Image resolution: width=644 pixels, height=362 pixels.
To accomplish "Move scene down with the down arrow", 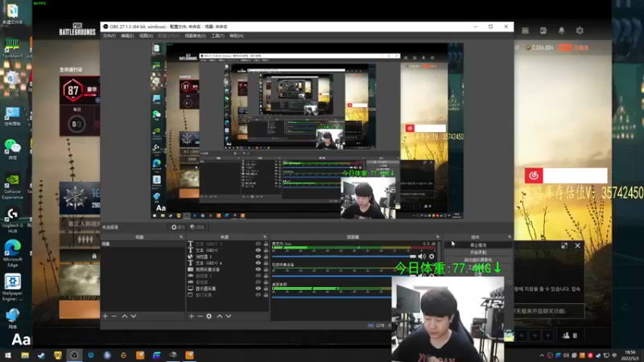I will tap(133, 316).
